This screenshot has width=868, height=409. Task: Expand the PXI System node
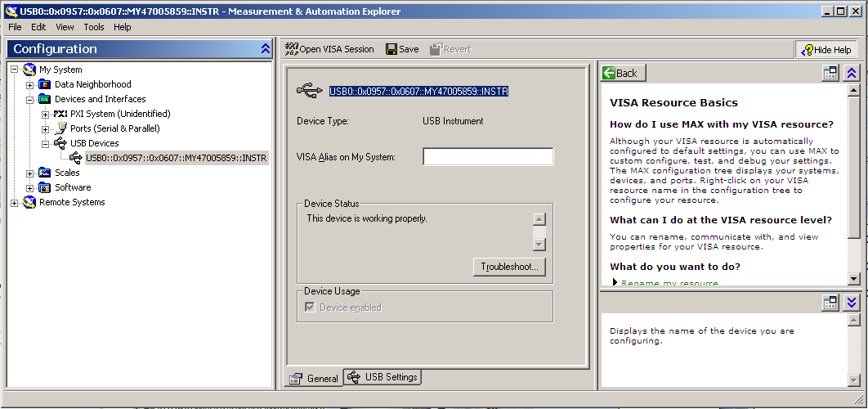click(46, 115)
